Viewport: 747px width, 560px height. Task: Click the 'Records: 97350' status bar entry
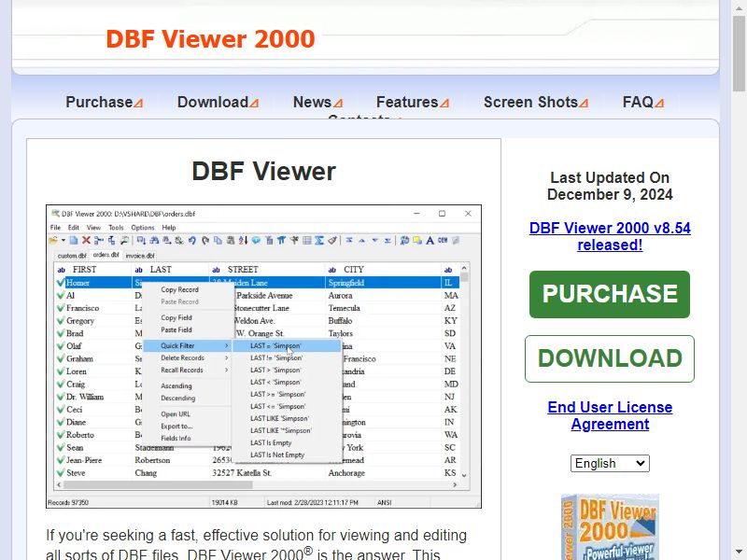click(x=68, y=502)
